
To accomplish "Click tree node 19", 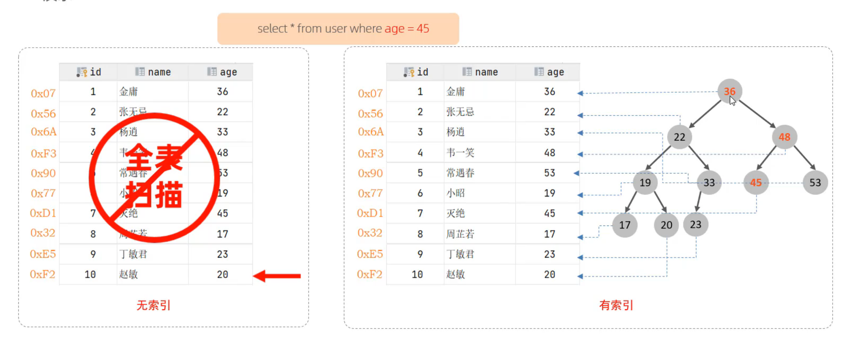I will point(645,183).
